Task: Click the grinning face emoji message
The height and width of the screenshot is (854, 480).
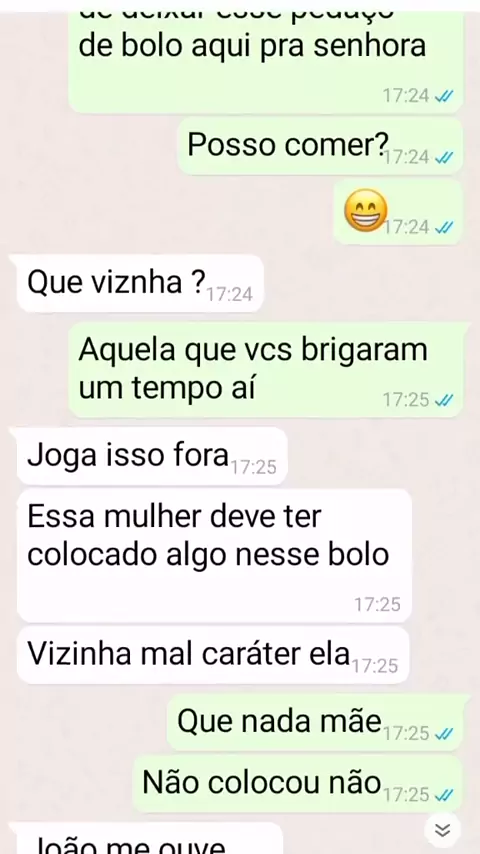Action: (x=366, y=210)
